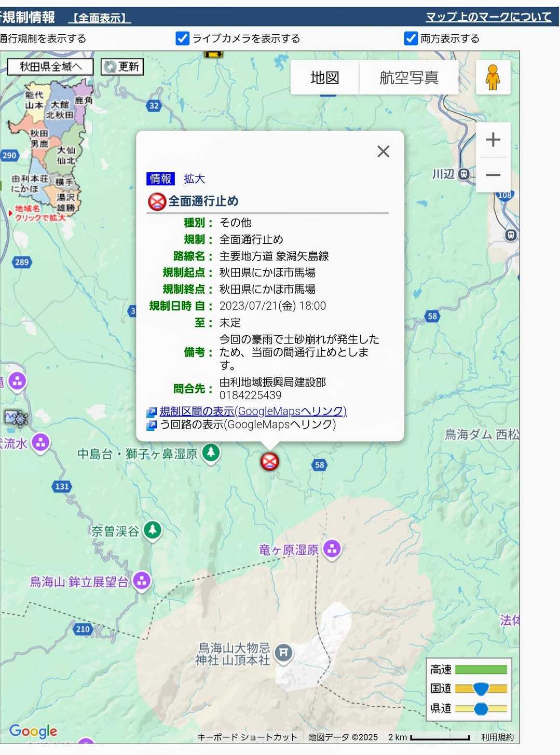Zoom out the map with minus button
Viewport: 560px width, 755px height.
coord(493,175)
